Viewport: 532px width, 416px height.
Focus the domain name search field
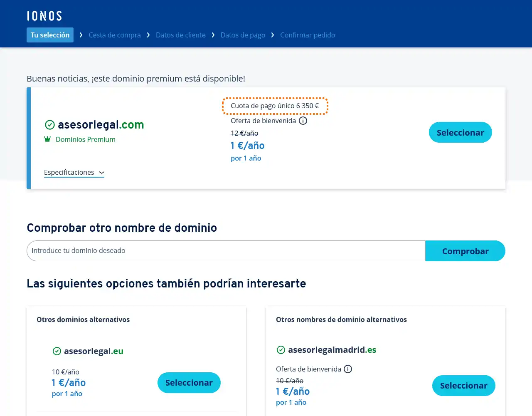226,251
